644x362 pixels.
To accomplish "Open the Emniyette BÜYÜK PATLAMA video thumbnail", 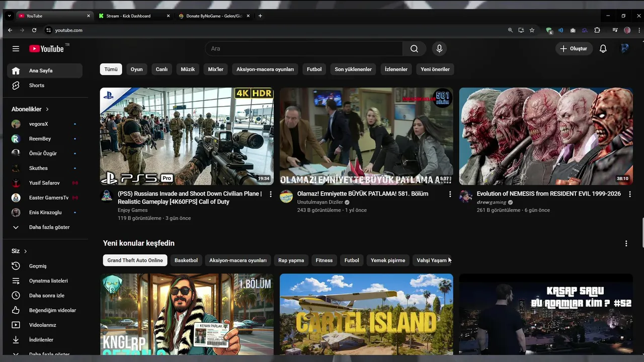I will point(366,136).
